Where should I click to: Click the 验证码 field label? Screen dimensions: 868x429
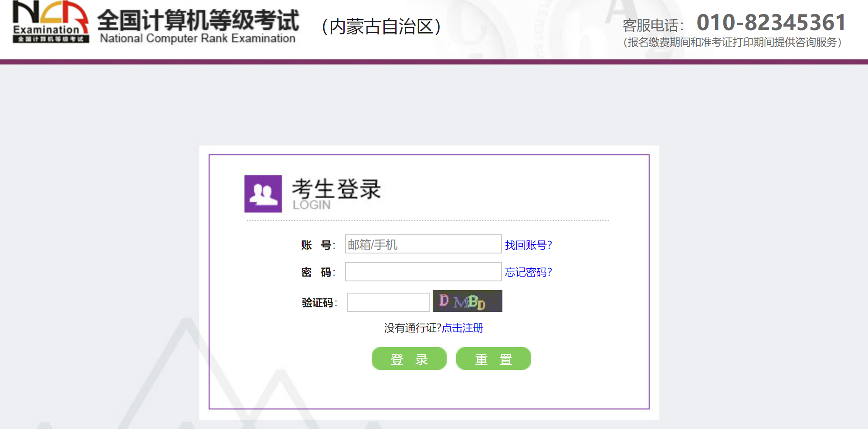pyautogui.click(x=319, y=303)
